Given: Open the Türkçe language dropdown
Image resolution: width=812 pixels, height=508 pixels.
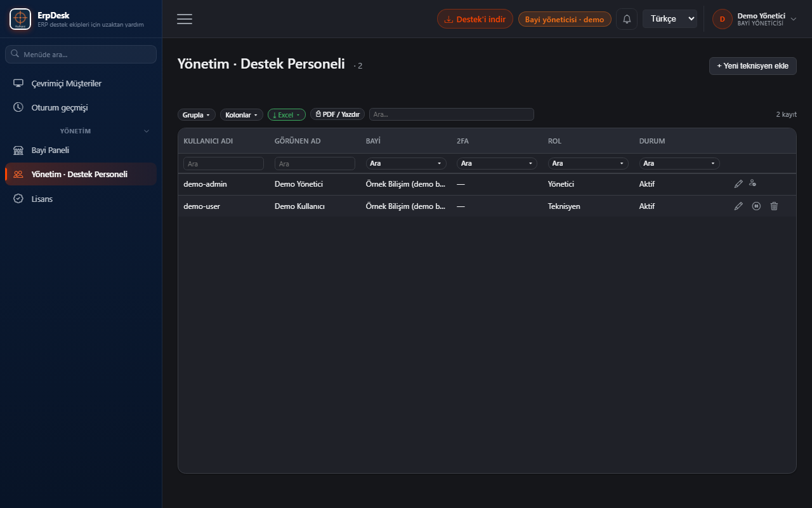Looking at the screenshot, I should pyautogui.click(x=670, y=19).
